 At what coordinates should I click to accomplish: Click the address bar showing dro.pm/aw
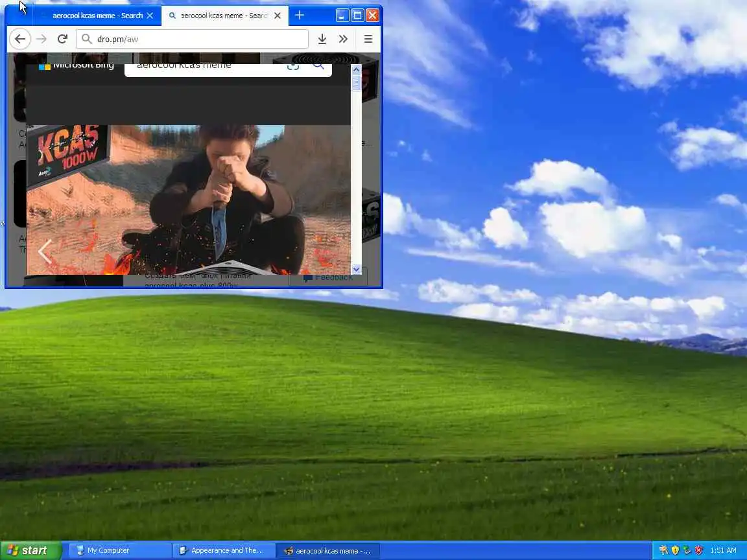tap(192, 39)
